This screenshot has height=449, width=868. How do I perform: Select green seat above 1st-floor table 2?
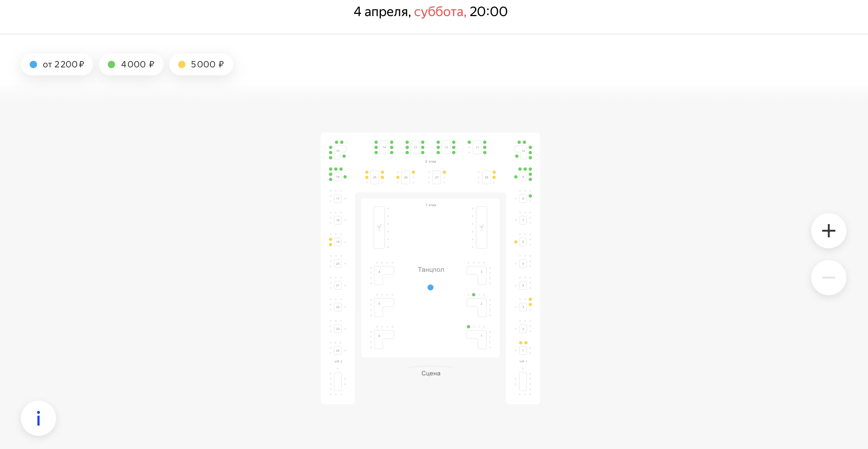(x=474, y=295)
